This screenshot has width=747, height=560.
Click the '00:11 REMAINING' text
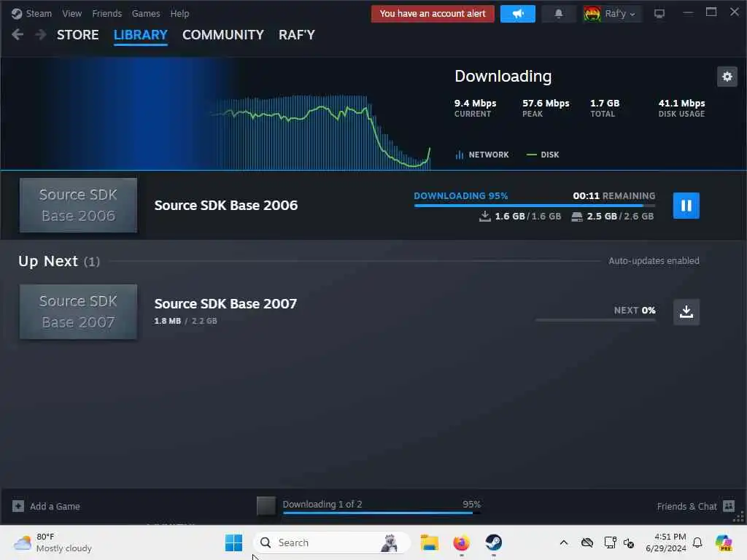coord(614,195)
